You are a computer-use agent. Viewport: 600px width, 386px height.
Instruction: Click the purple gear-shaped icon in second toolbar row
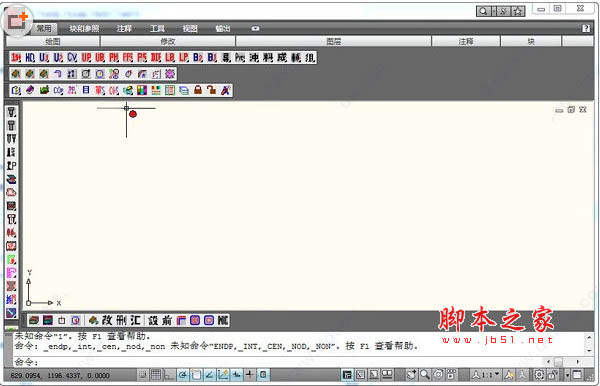(x=170, y=73)
